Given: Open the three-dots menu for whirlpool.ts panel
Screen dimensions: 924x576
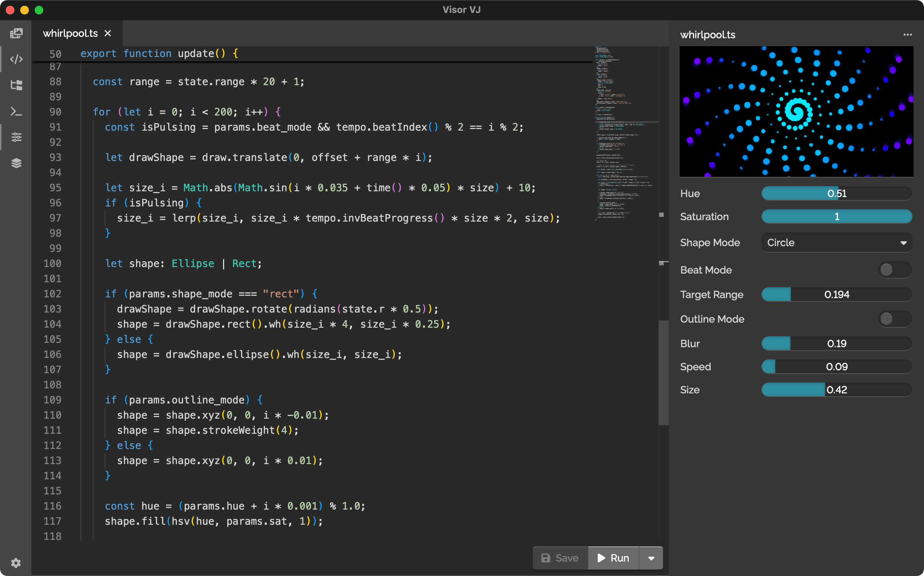Looking at the screenshot, I should tap(908, 35).
